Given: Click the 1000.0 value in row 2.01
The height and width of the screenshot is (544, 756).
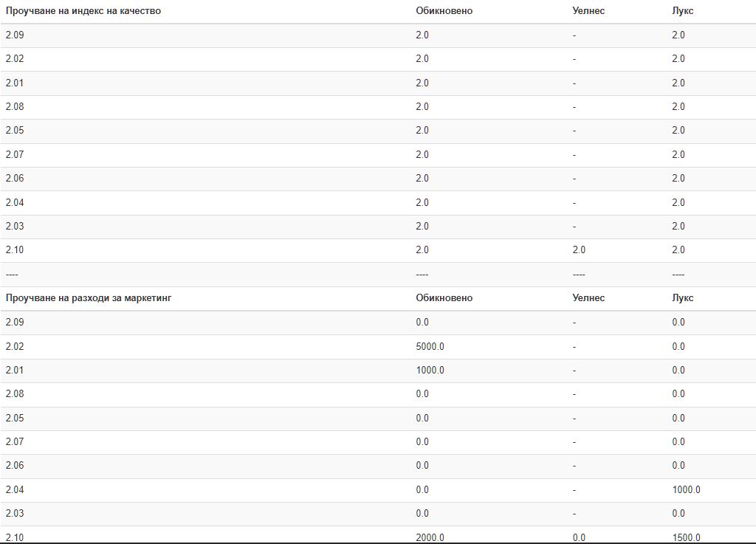Looking at the screenshot, I should pos(430,370).
